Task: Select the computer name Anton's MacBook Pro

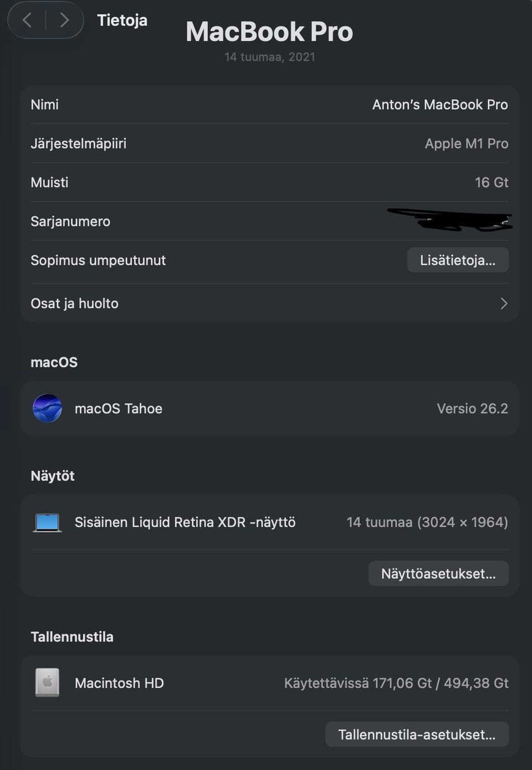Action: point(440,105)
